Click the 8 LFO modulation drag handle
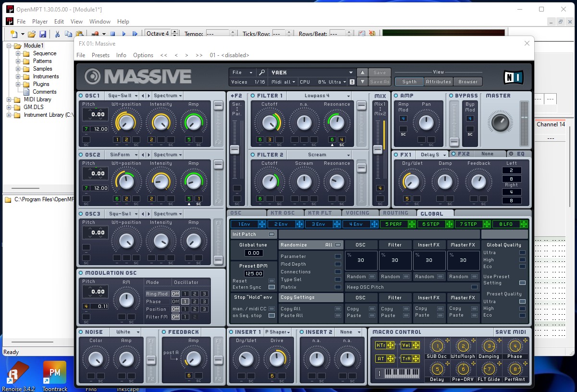 tap(524, 224)
